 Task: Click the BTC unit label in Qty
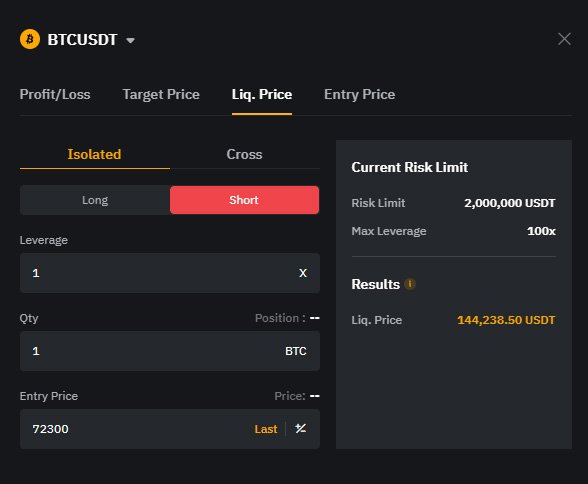click(x=296, y=351)
